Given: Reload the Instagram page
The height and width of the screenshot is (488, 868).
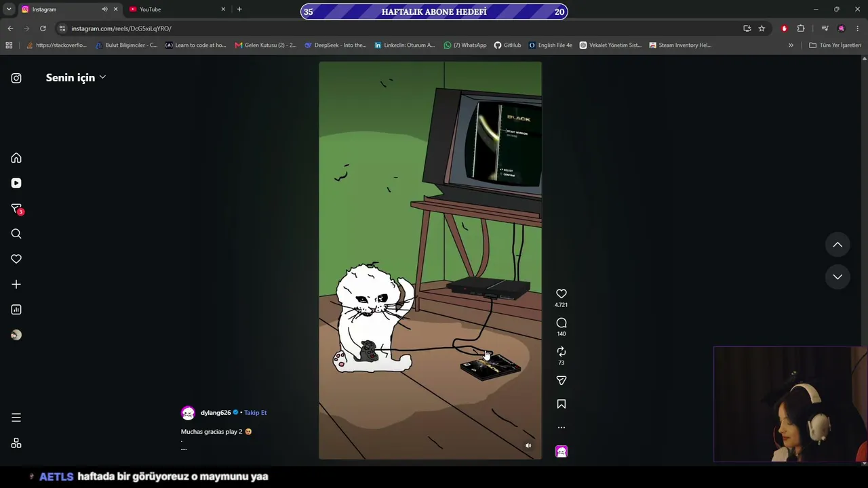Looking at the screenshot, I should [43, 28].
